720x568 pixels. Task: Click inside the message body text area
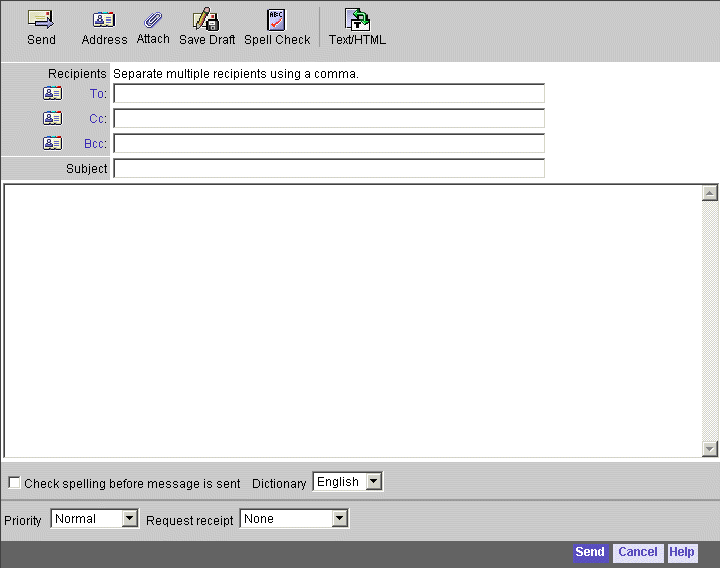click(x=353, y=321)
